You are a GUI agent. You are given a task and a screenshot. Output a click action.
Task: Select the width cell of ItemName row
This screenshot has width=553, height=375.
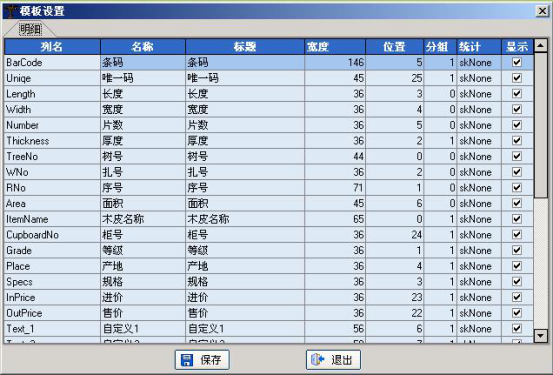coord(335,219)
